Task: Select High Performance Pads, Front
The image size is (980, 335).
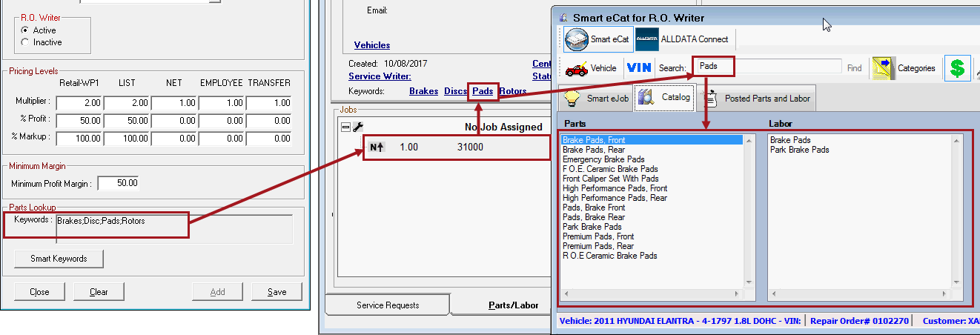Action: point(615,188)
